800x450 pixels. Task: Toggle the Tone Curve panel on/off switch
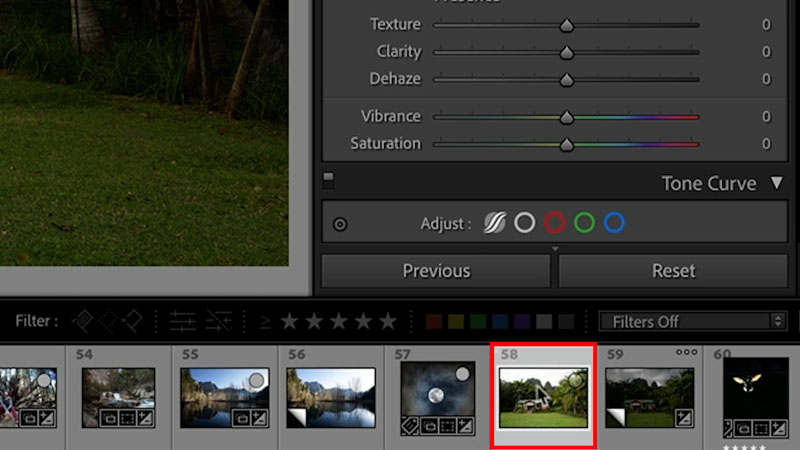click(x=329, y=180)
